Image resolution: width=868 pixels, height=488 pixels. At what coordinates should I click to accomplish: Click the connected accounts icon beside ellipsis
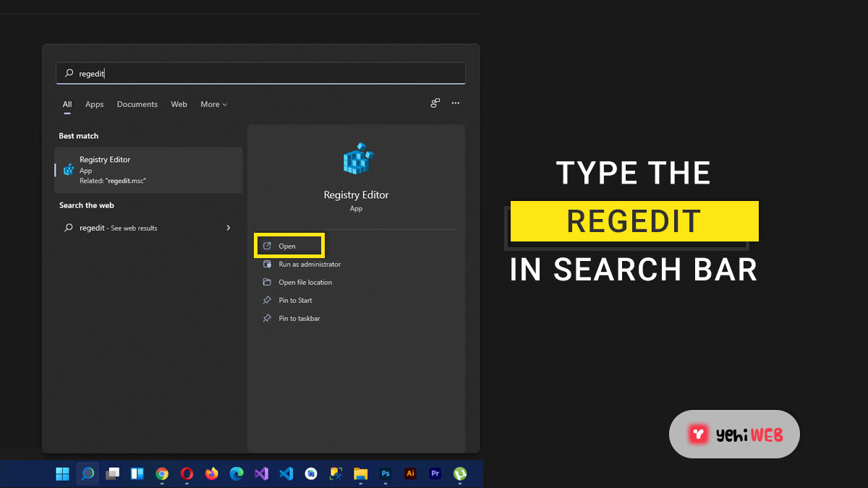point(435,103)
